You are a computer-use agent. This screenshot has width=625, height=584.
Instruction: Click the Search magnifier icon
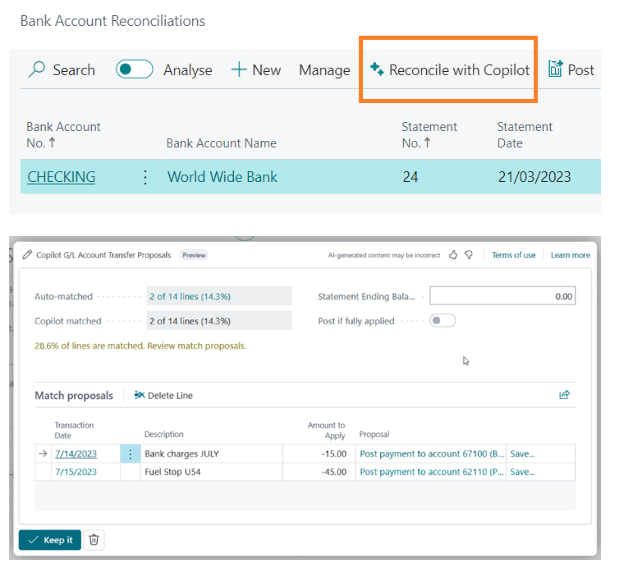[37, 69]
